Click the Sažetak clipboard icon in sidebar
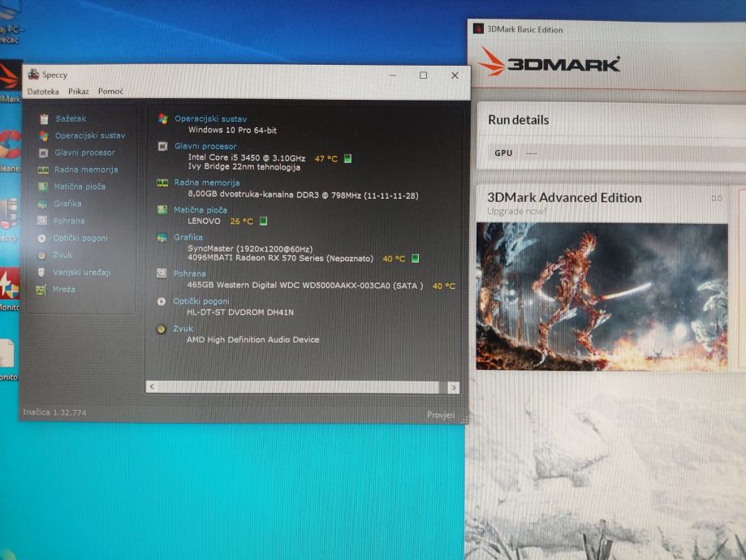746x560 pixels. pos(44,119)
